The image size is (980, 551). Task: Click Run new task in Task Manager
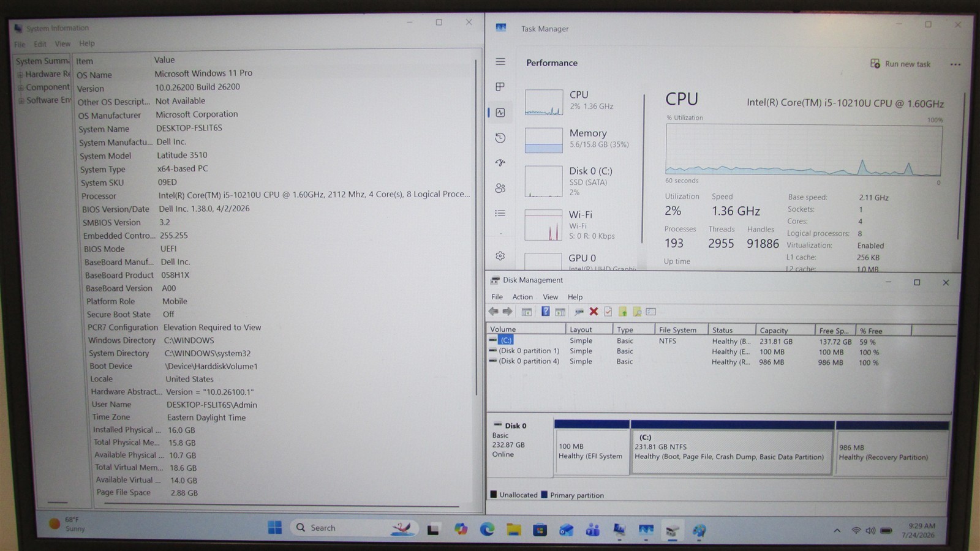pos(900,64)
